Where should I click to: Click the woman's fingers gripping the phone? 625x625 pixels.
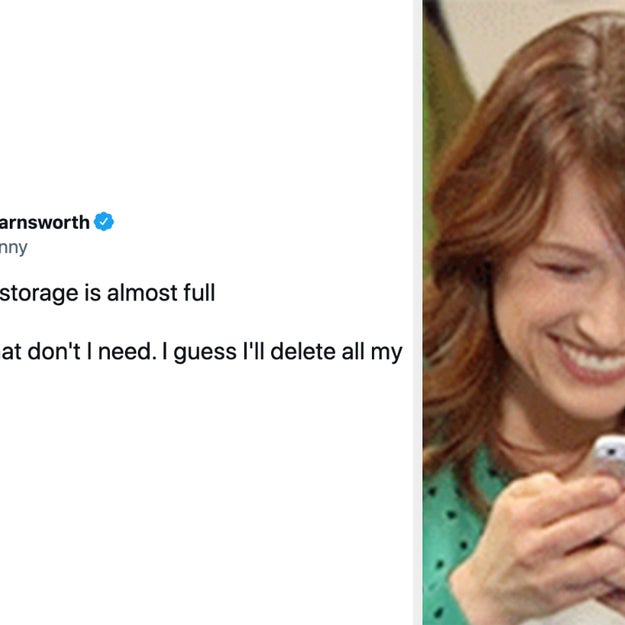point(560,510)
